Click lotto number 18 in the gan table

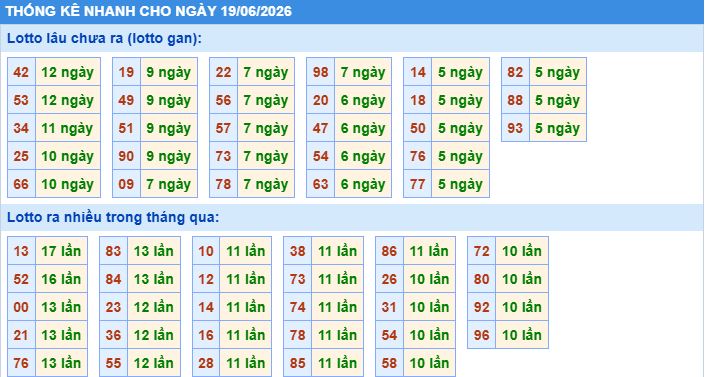tap(418, 100)
